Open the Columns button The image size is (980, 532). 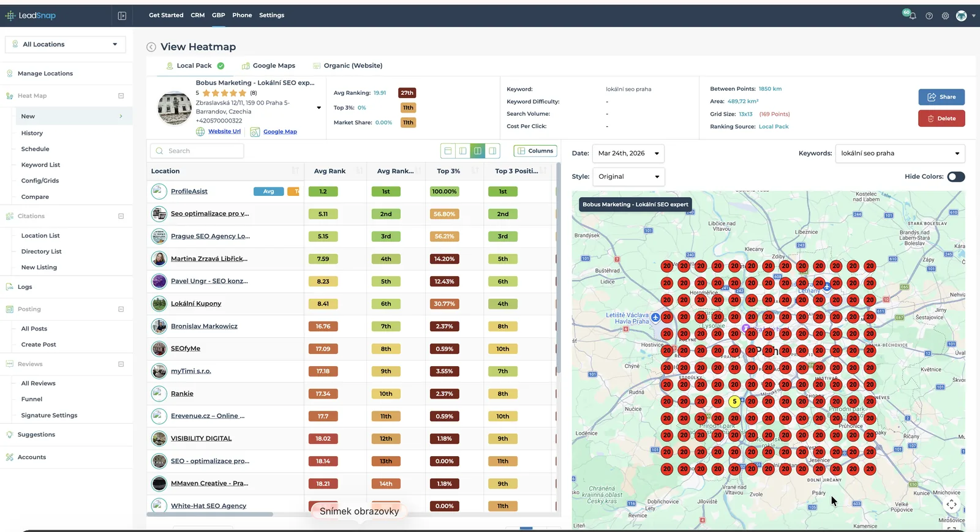[x=535, y=151]
